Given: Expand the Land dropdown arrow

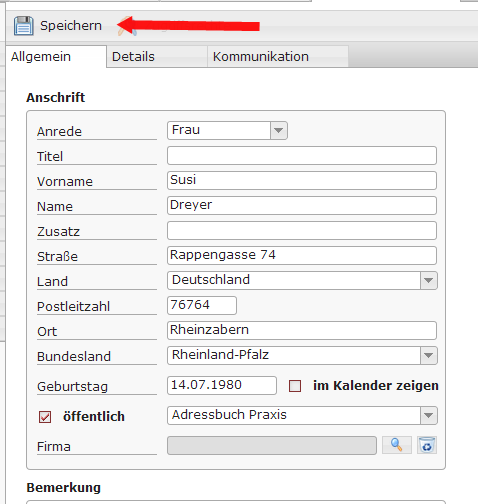Looking at the screenshot, I should (x=429, y=280).
